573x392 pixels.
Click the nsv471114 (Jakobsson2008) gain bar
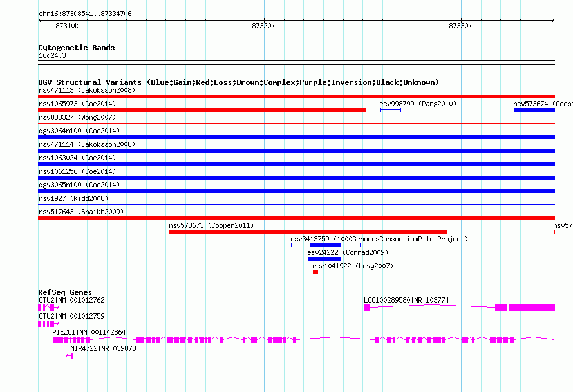pyautogui.click(x=296, y=151)
